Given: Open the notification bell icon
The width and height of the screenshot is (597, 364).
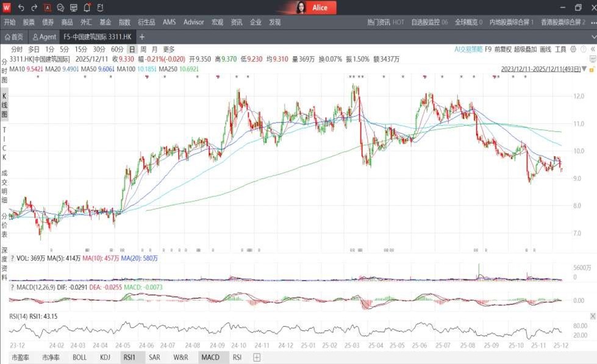Looking at the screenshot, I should 87,8.
